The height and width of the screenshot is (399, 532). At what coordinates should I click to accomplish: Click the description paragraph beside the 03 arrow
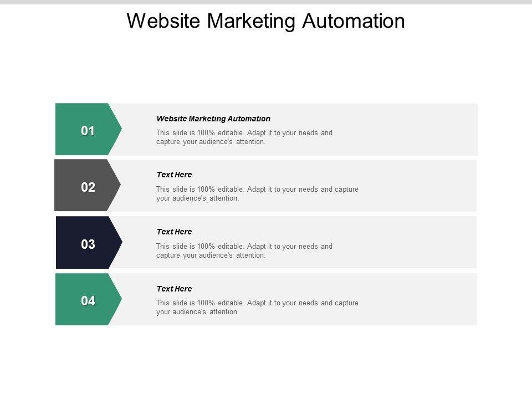(x=244, y=250)
